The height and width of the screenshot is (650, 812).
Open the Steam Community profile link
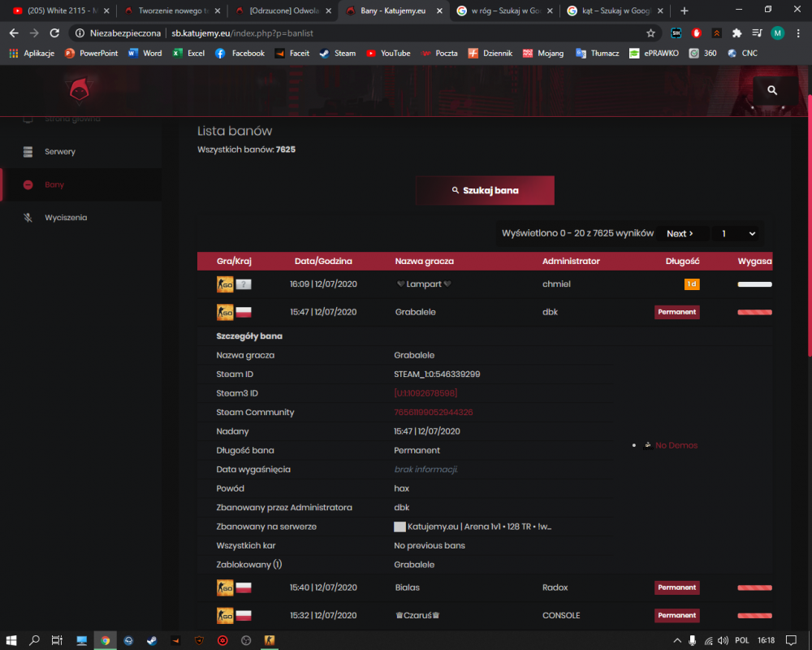433,412
